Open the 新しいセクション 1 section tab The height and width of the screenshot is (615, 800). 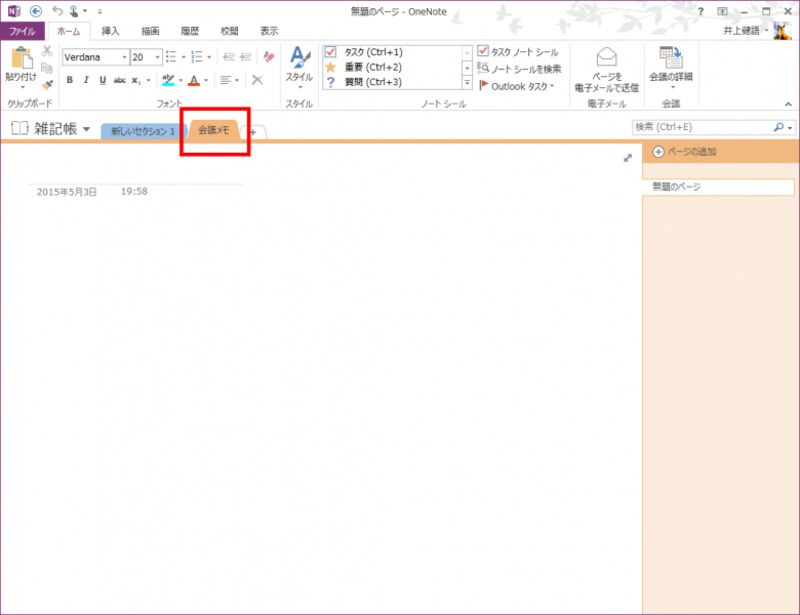tap(142, 131)
